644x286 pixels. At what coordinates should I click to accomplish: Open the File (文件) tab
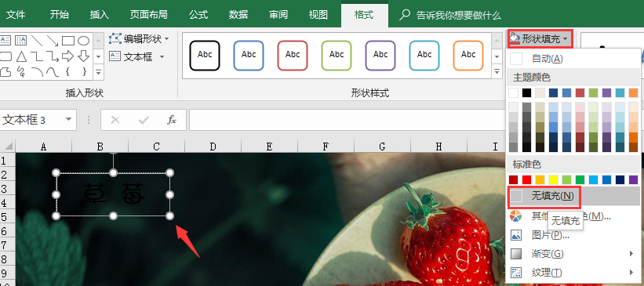[16, 15]
